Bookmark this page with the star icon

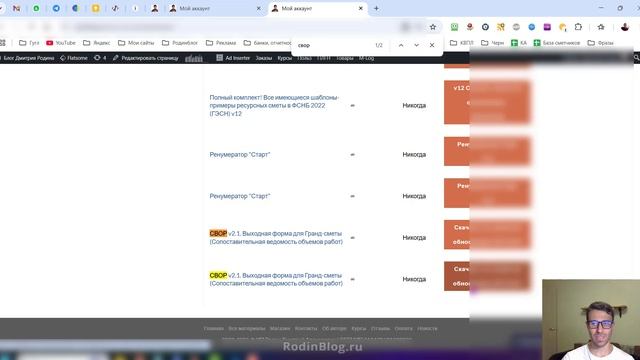[433, 27]
